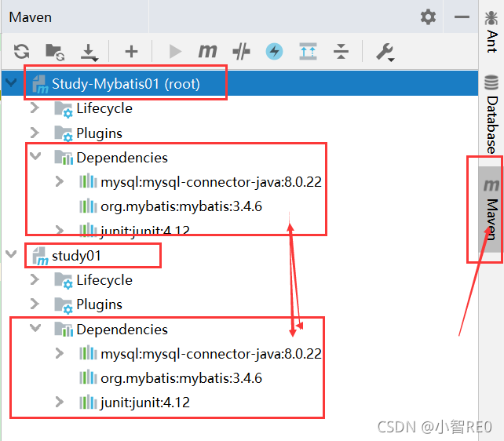Hide the Maven tool window
This screenshot has height=441, width=504.
(462, 16)
